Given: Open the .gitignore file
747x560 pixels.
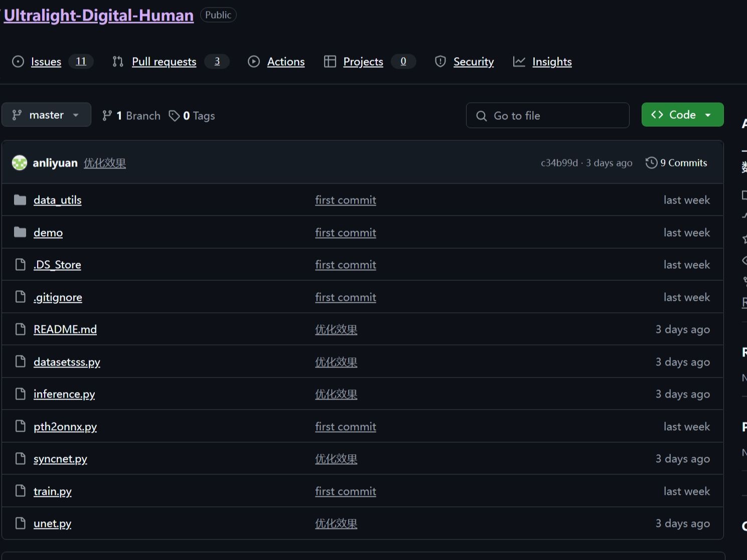Looking at the screenshot, I should (x=58, y=297).
